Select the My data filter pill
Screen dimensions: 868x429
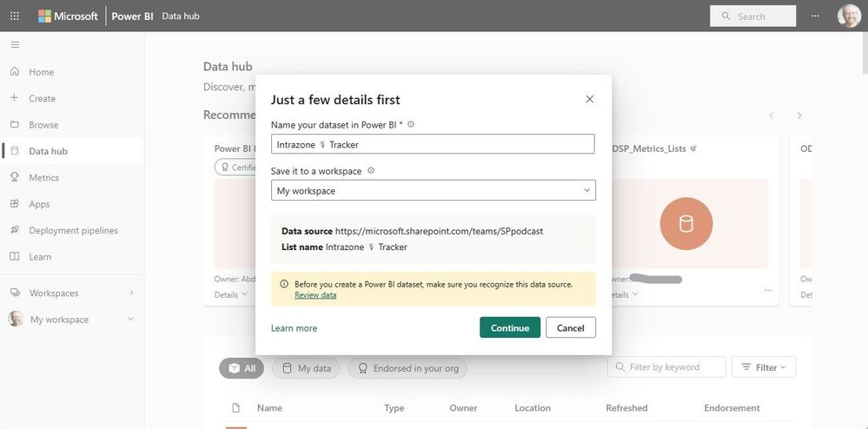click(306, 368)
